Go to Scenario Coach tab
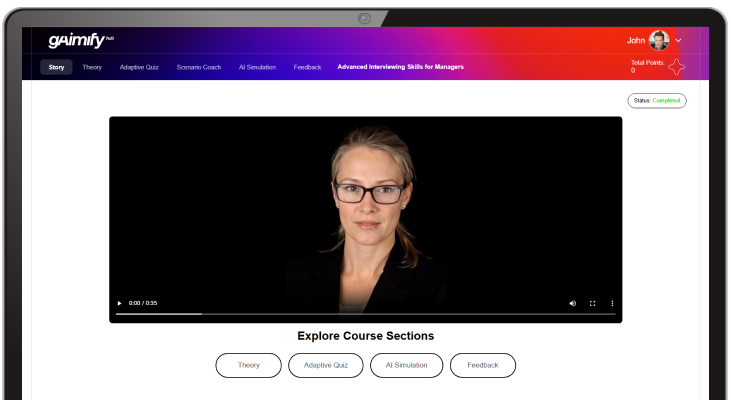Image resolution: width=731 pixels, height=400 pixels. point(199,67)
